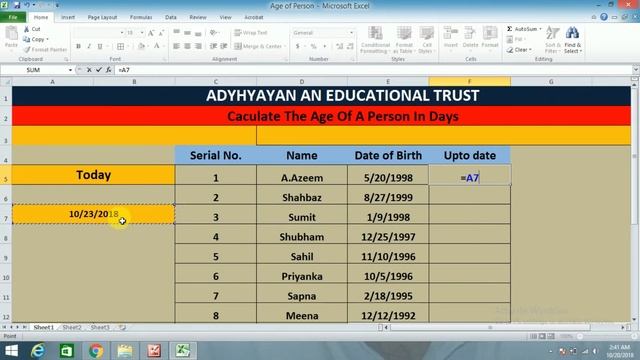The height and width of the screenshot is (360, 640).
Task: Switch to Sheet3 tab
Action: [x=100, y=327]
